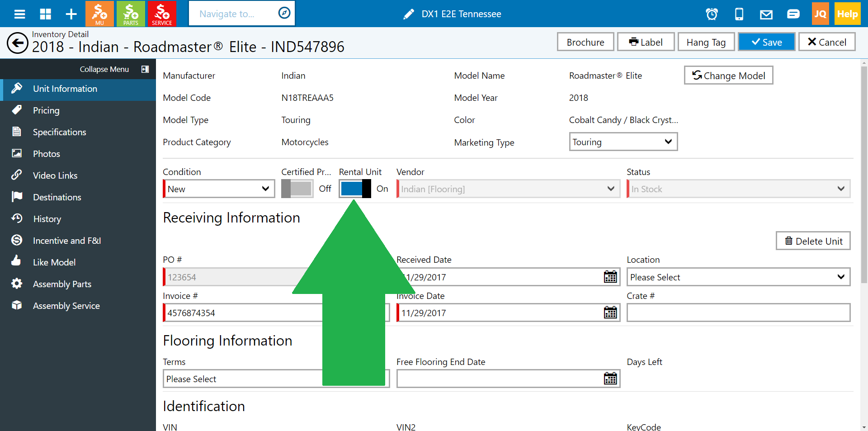
Task: Click the Brochure button
Action: [585, 42]
